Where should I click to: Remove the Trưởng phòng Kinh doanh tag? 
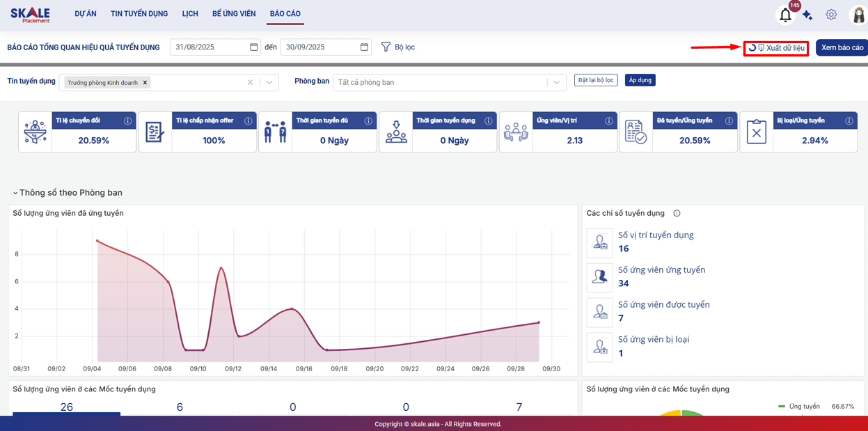(145, 83)
